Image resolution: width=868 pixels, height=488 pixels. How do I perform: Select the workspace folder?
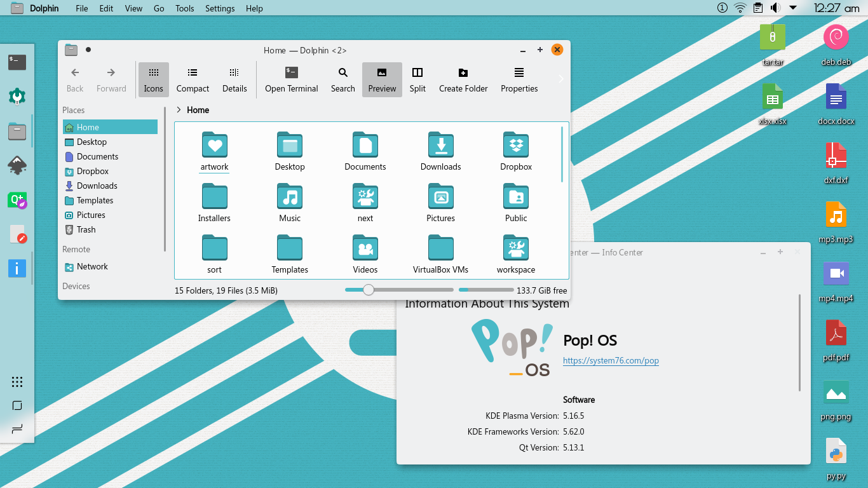click(x=516, y=254)
